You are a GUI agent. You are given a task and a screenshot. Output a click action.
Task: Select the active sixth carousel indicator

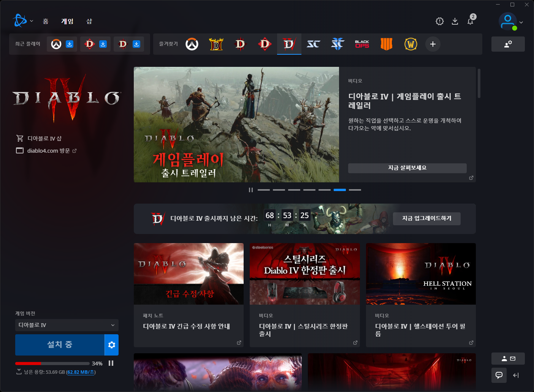pos(340,190)
